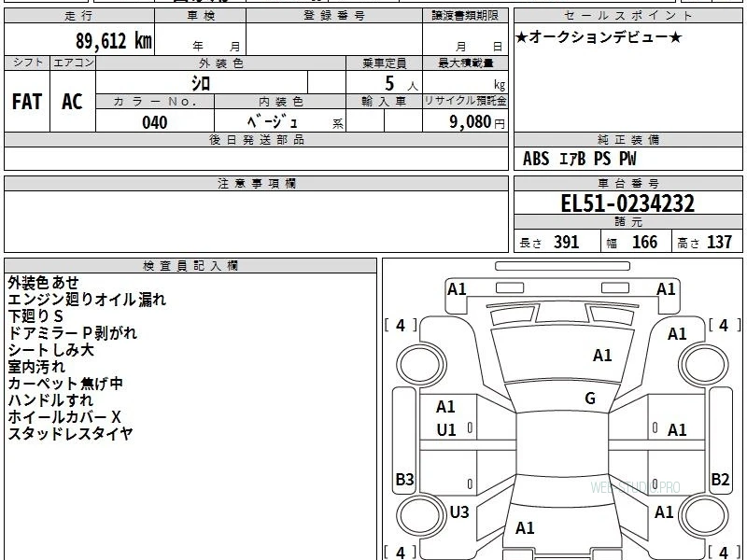Click the 輸入車 header
The height and width of the screenshot is (560, 747).
[x=384, y=102]
